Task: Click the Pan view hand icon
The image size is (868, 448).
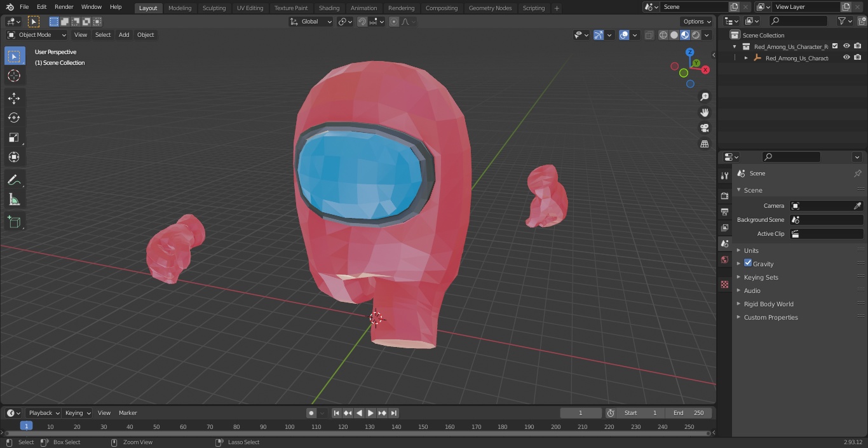Action: point(704,112)
